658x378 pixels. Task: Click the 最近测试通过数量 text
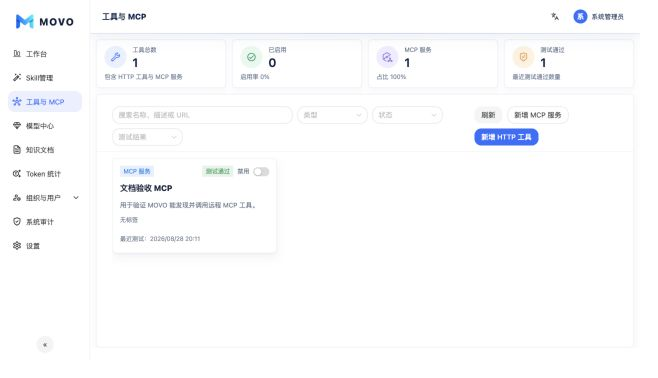click(536, 77)
